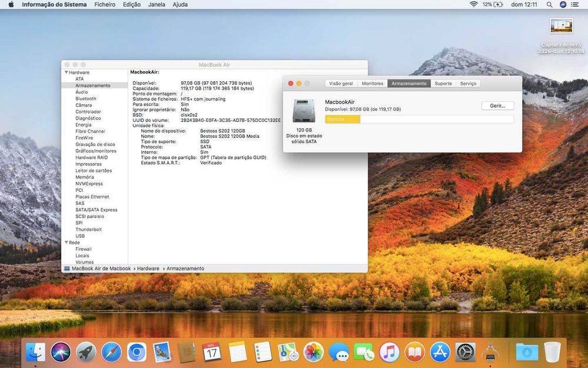
Task: Select NVMExpress in the Hardware list
Action: pyautogui.click(x=89, y=184)
